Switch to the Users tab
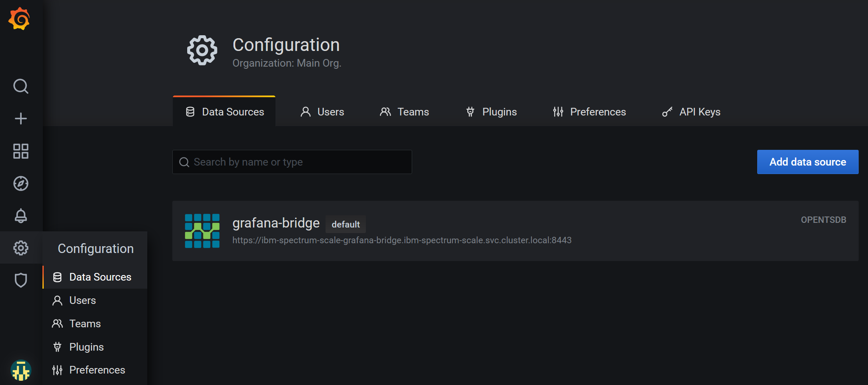Viewport: 868px width, 385px height. click(x=323, y=112)
